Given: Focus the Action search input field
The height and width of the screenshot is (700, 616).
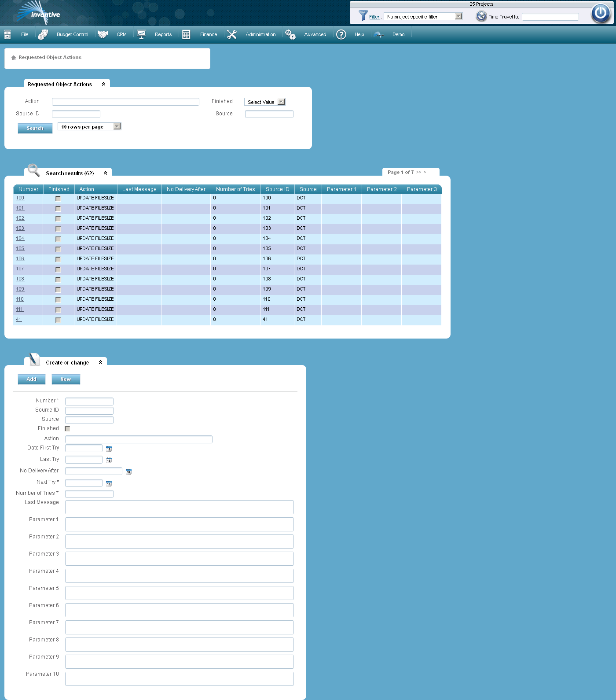Looking at the screenshot, I should point(125,102).
